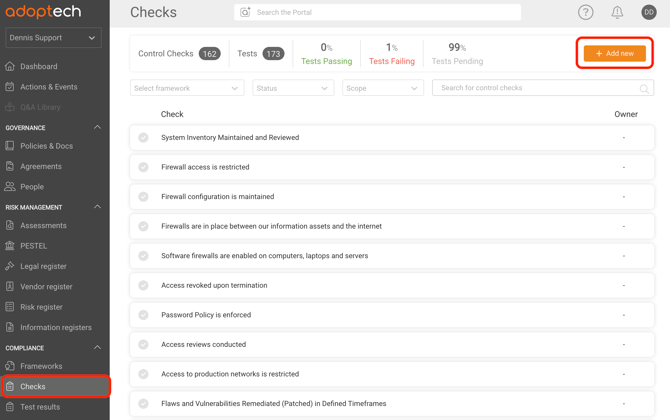Toggle check circle for Access reviews conducted

click(x=144, y=345)
